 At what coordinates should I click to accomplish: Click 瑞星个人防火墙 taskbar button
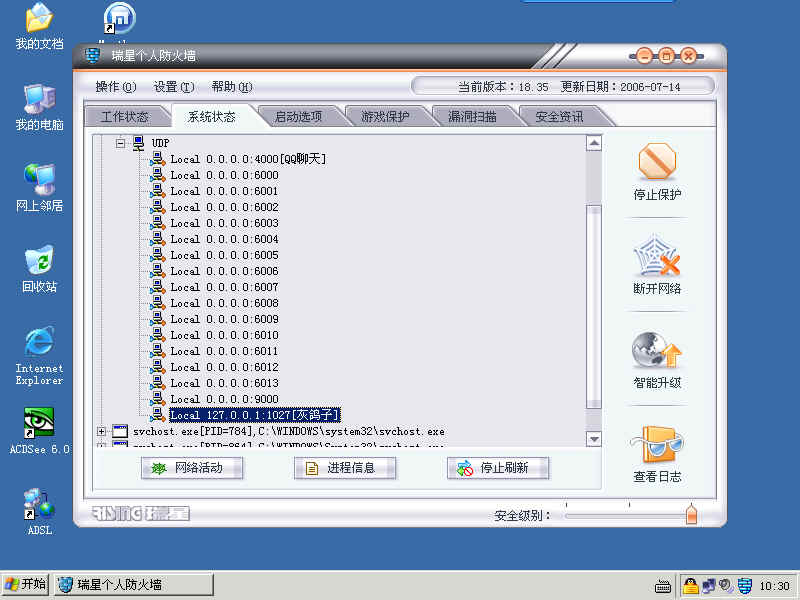click(x=134, y=584)
